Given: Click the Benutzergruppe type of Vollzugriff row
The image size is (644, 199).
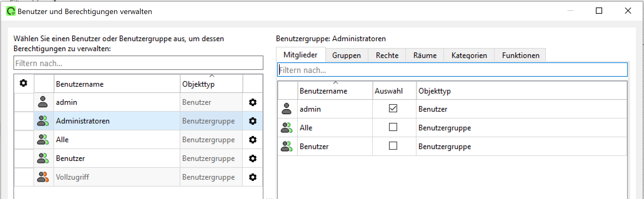Looking at the screenshot, I should (208, 177).
